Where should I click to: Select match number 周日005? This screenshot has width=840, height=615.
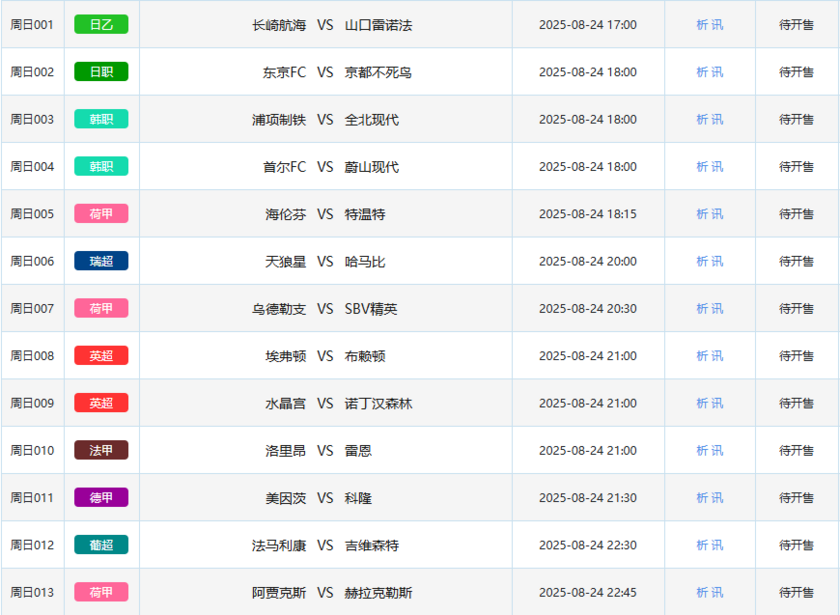[32, 214]
